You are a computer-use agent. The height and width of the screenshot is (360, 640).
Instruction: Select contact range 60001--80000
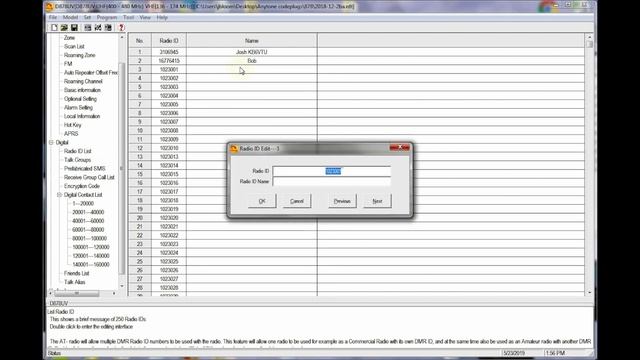(x=88, y=229)
